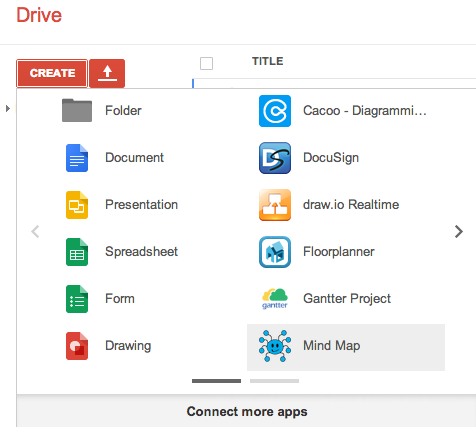Select the DocuSign entry label
Image resolution: width=476 pixels, height=427 pixels.
point(331,158)
